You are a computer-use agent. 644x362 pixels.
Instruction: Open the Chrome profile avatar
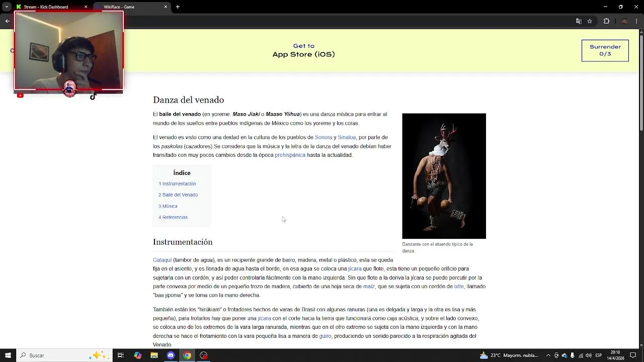[x=624, y=21]
